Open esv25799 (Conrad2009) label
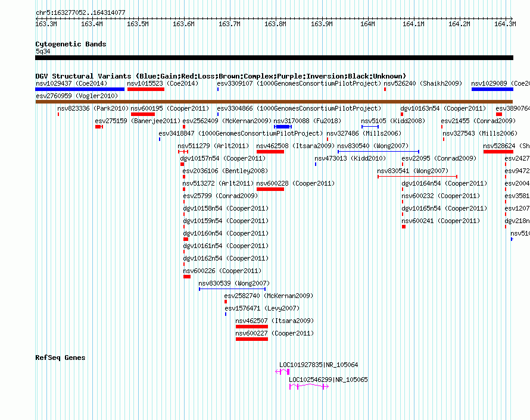 220,196
